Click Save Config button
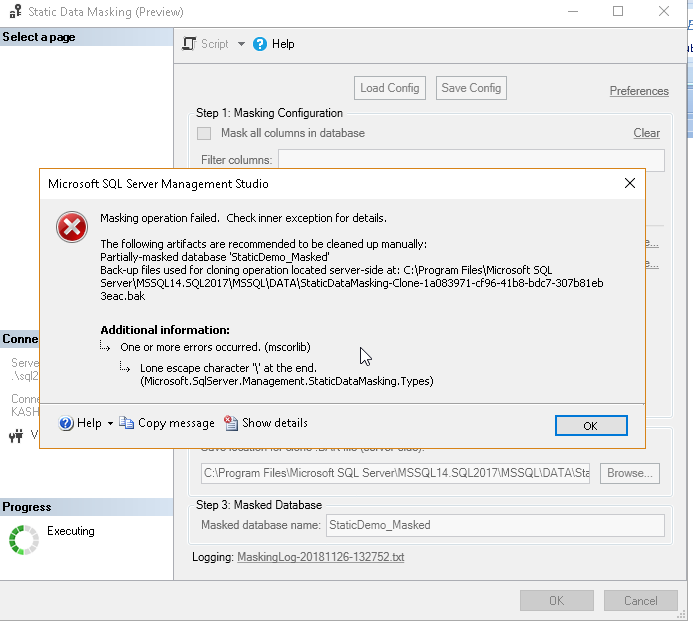 pos(471,88)
